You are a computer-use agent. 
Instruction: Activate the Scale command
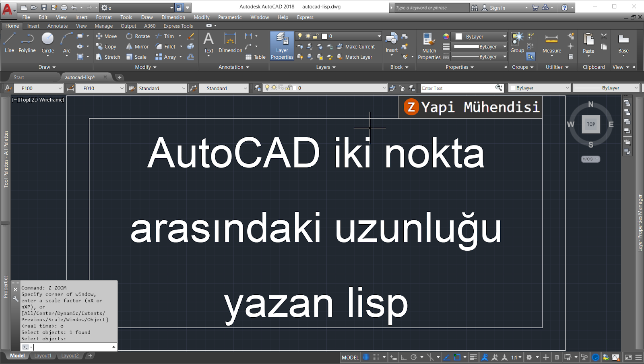[136, 57]
